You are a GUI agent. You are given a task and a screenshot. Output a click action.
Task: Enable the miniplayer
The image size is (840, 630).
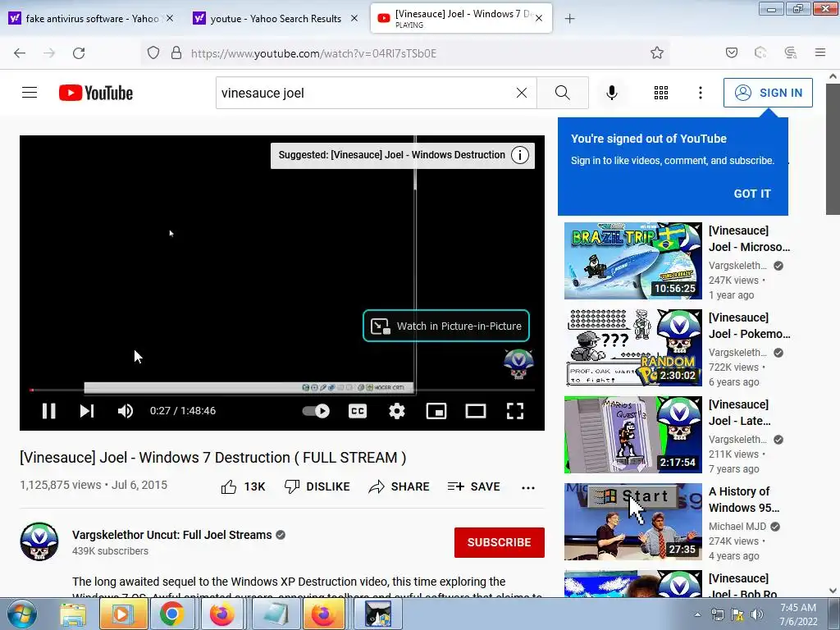click(x=436, y=411)
